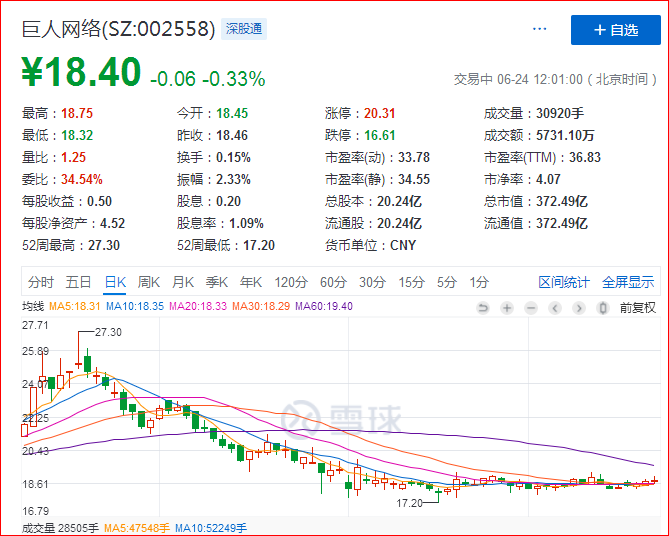Click the 27.30 high marker on chart

108,332
